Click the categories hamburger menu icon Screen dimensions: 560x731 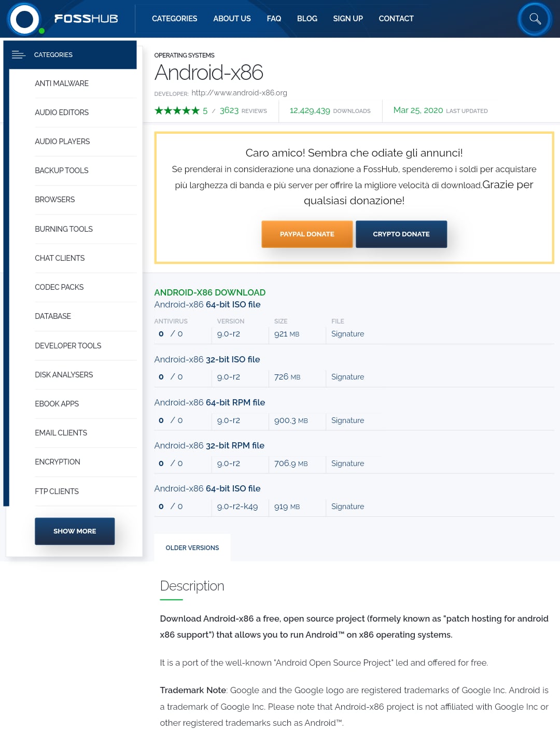pos(19,54)
